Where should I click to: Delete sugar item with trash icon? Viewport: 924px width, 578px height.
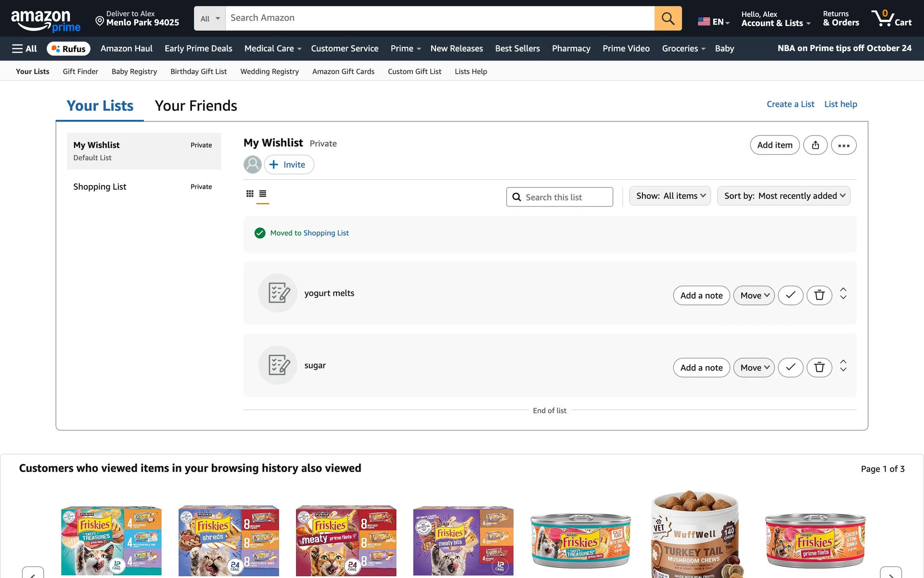[x=819, y=368]
